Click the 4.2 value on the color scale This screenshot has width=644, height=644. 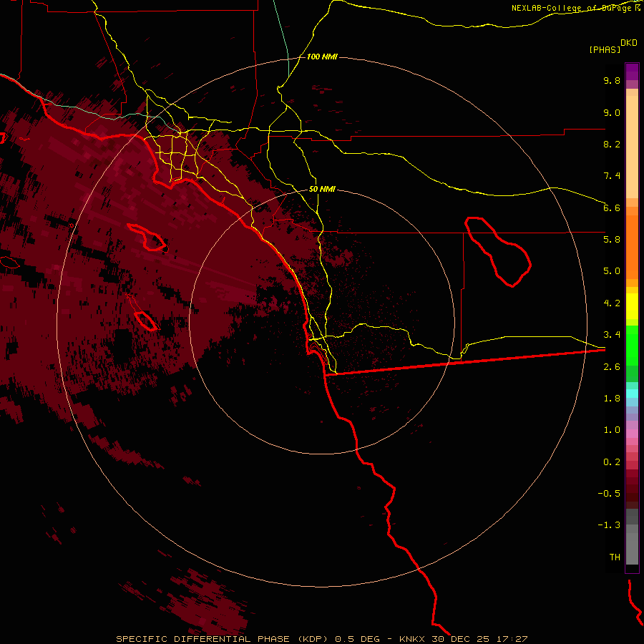[x=612, y=303]
